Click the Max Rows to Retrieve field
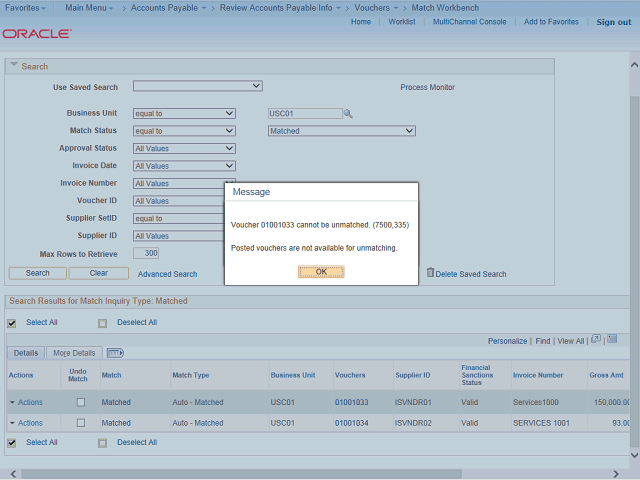640x480 pixels. point(146,253)
